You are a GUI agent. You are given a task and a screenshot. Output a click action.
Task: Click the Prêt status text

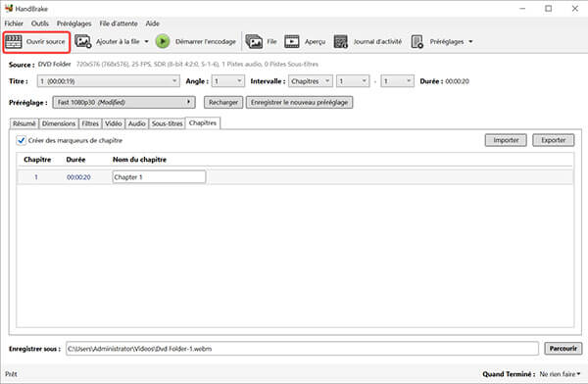(x=11, y=374)
